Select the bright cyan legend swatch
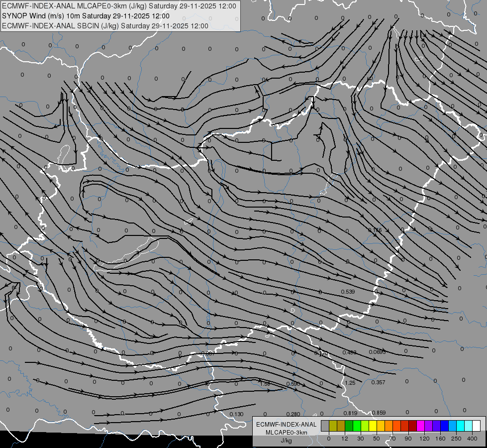This screenshot has height=448, width=487. tap(461, 426)
